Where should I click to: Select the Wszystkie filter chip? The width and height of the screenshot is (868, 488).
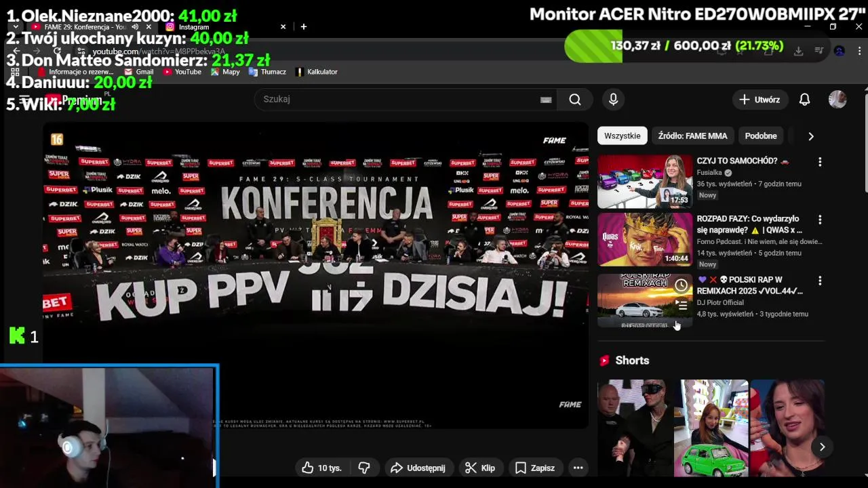coord(622,136)
